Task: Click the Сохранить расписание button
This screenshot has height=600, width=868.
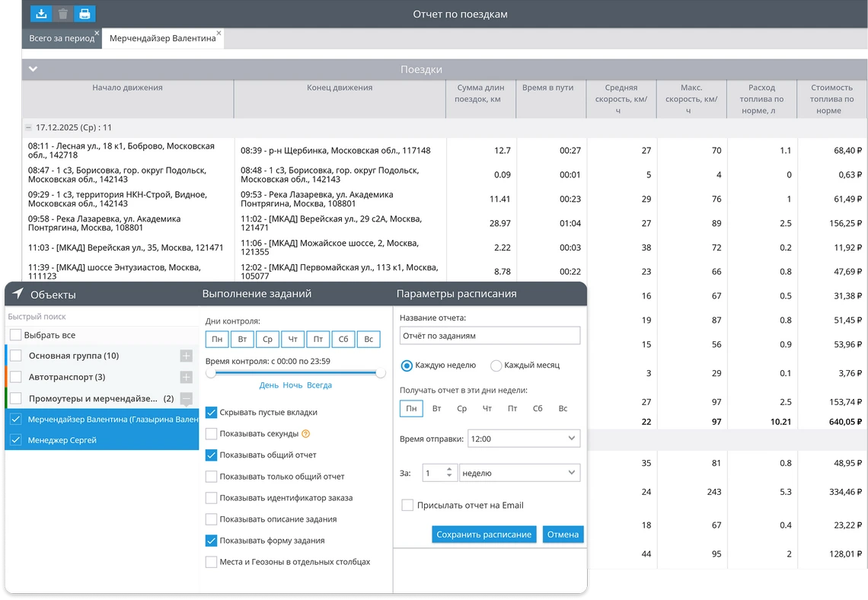Action: coord(483,535)
